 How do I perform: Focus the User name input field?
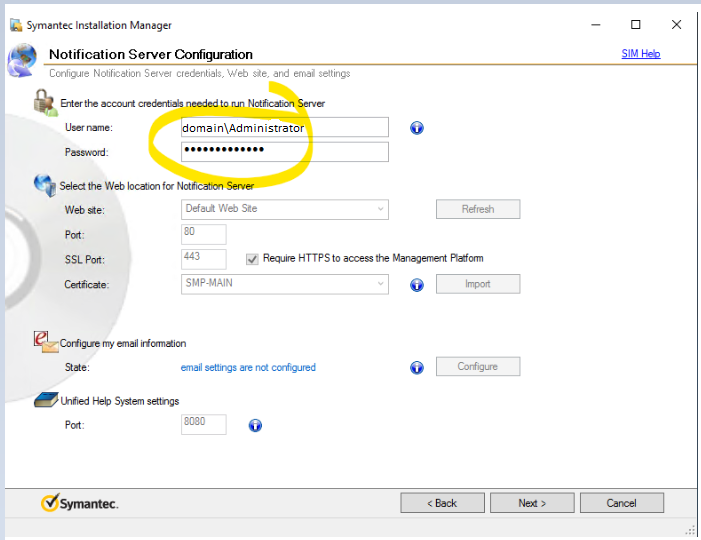tap(285, 128)
